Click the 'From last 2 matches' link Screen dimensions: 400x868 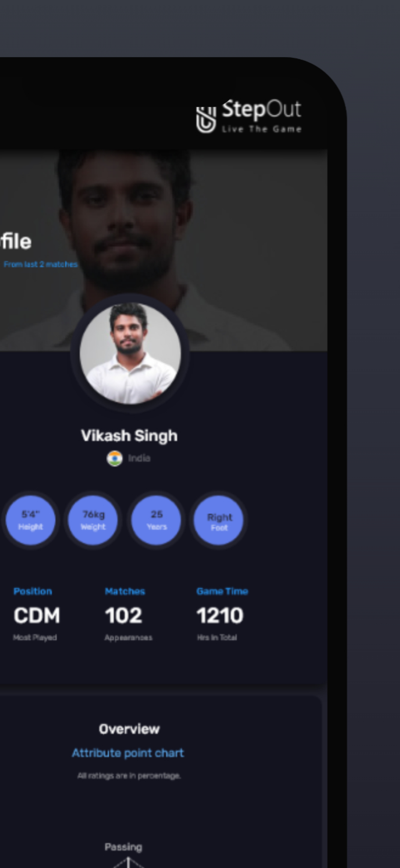pos(40,264)
